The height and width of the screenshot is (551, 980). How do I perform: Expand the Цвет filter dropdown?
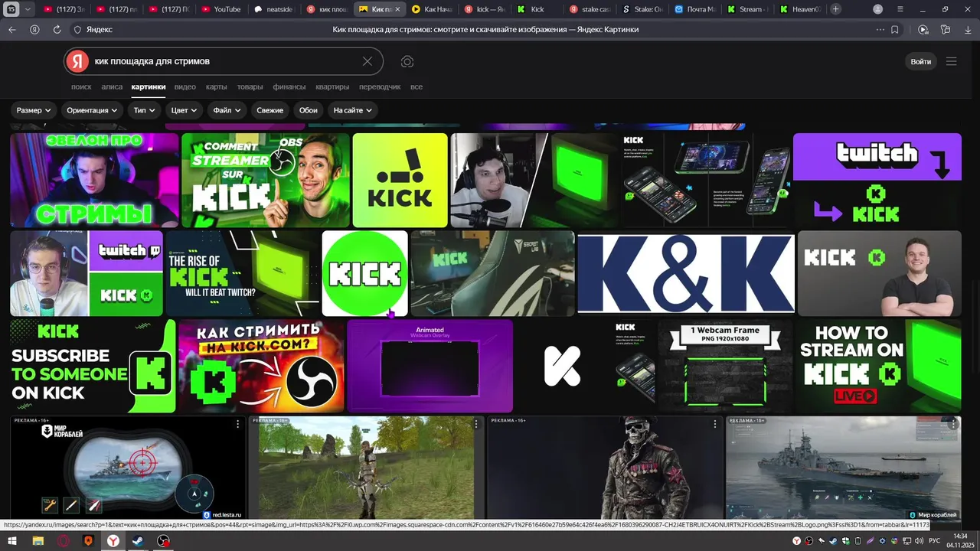(184, 110)
